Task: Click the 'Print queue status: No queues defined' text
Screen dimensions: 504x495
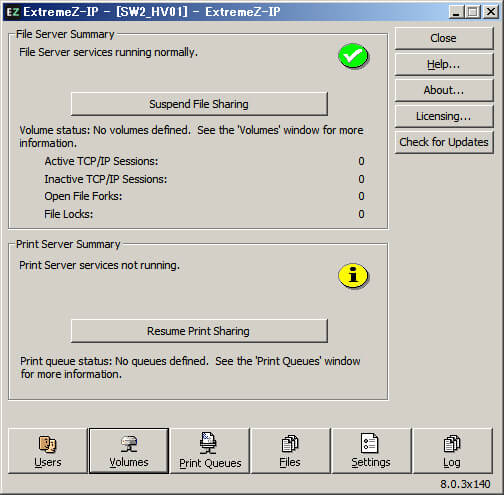Action: click(114, 361)
